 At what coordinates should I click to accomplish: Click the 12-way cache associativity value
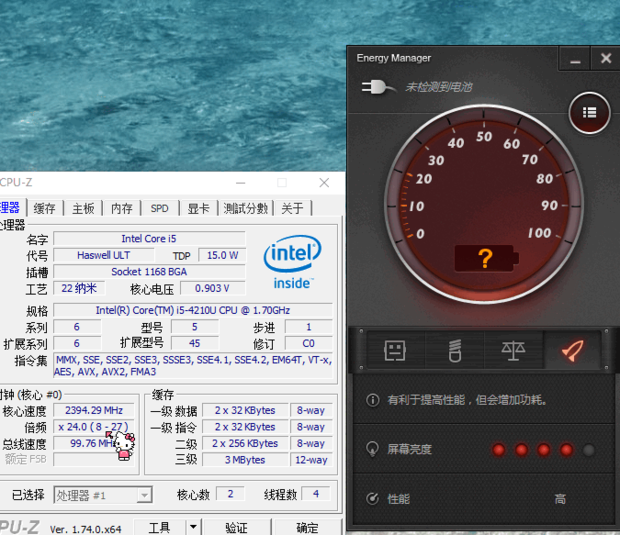pyautogui.click(x=311, y=460)
